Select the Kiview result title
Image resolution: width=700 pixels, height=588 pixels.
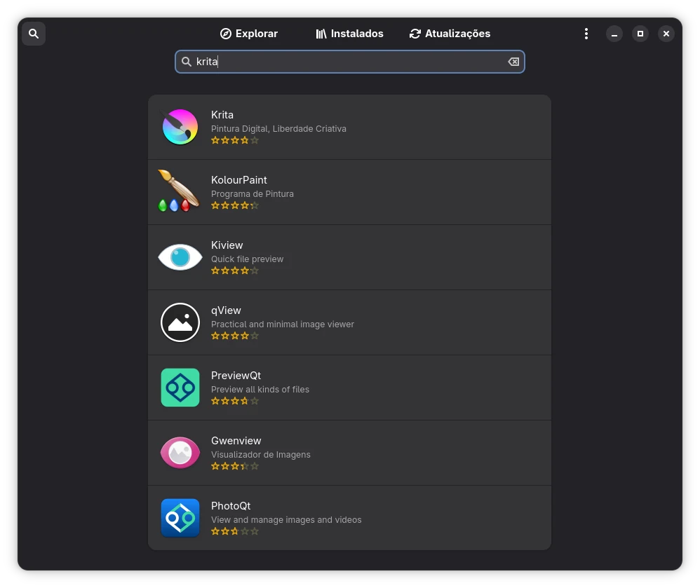pos(227,245)
